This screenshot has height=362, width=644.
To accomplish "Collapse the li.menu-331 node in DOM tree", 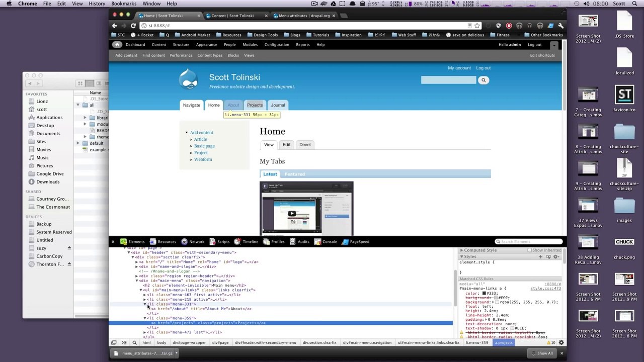I will [145, 304].
